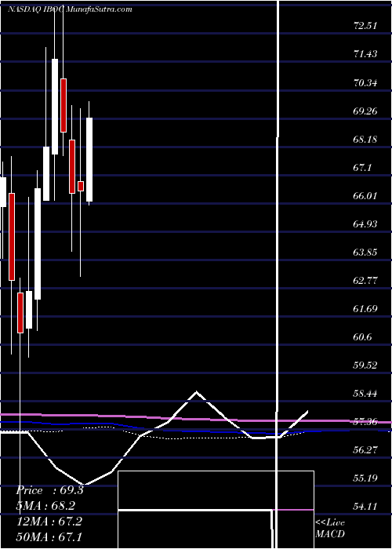Select the 60.6 price level label
Screen dimensions: 392x549
click(362, 337)
